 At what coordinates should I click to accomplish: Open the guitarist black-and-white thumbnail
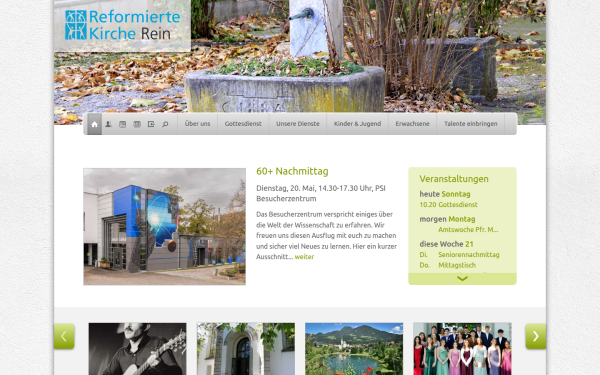[x=137, y=349]
